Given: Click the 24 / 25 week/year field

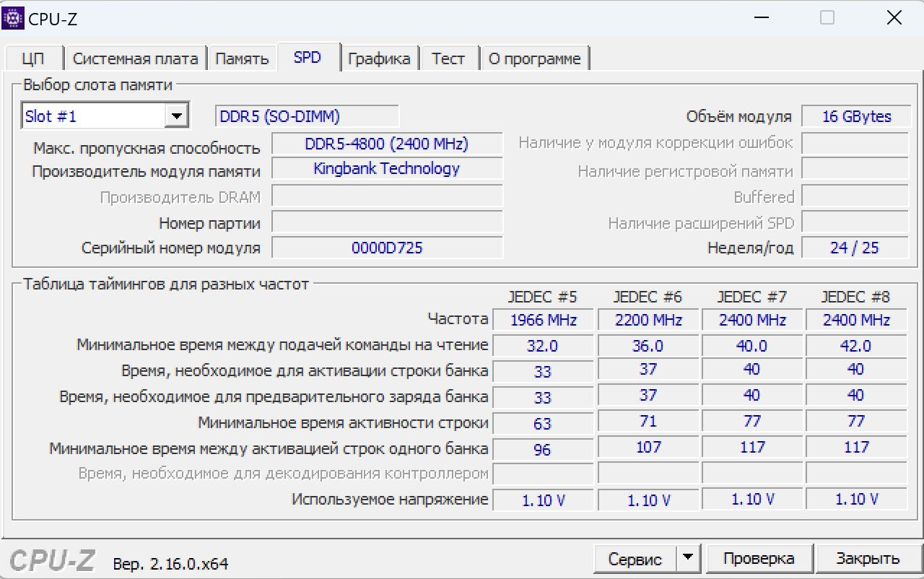Looking at the screenshot, I should (x=855, y=248).
